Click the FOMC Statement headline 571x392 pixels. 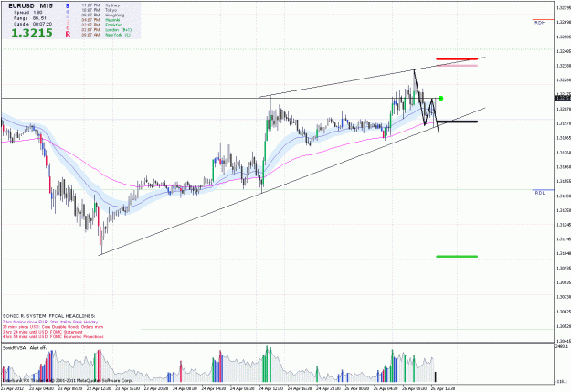coord(43,332)
